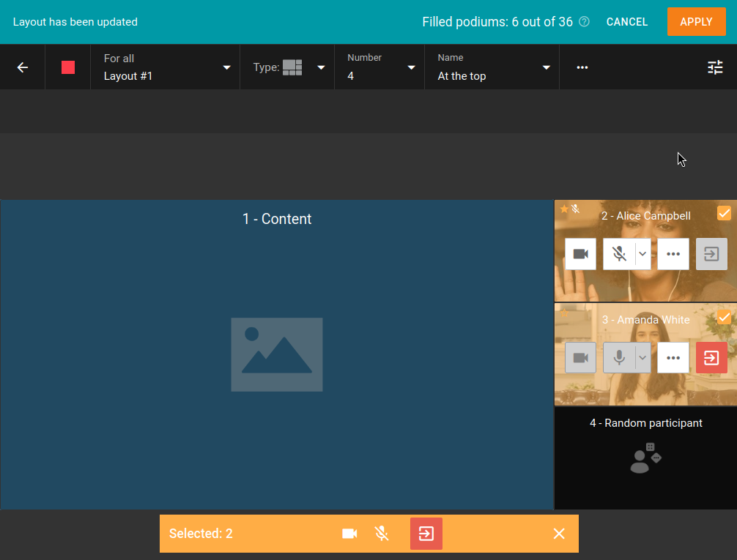Screen dimensions: 737x560
Task: Click the back arrow icon
Action: (x=23, y=67)
